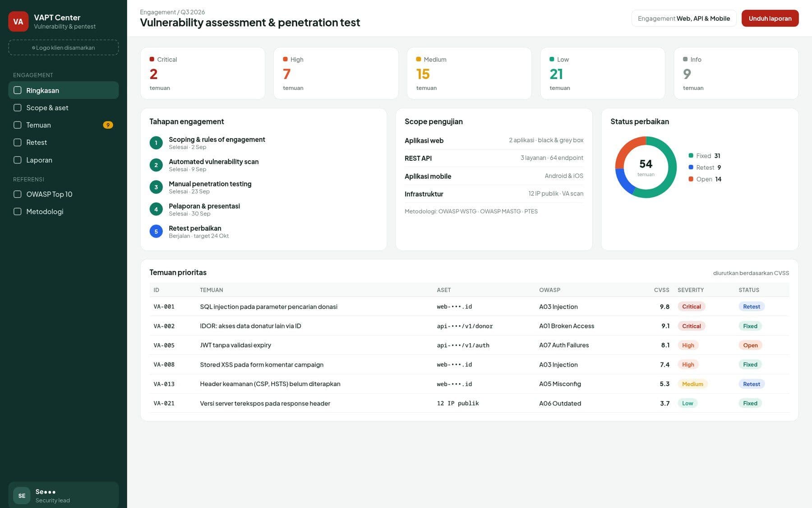Click the OWASP Top 10 square icon
Image resolution: width=812 pixels, height=508 pixels.
[18, 194]
